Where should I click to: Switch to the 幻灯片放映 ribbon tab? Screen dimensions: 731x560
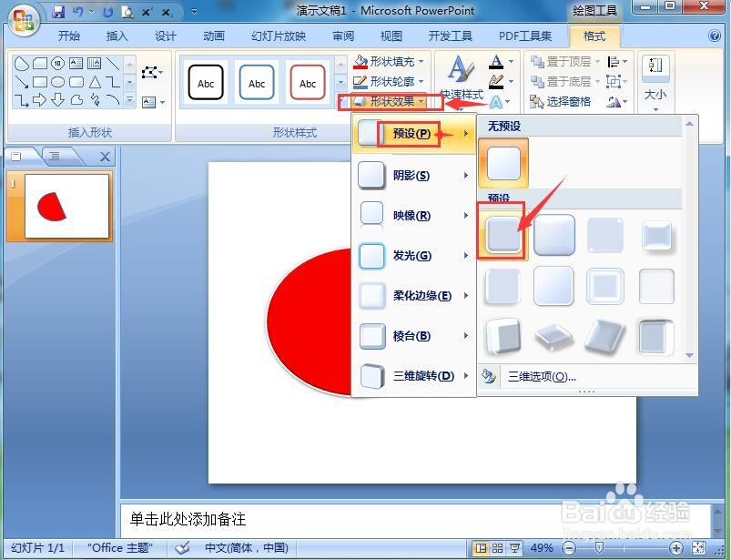(276, 36)
